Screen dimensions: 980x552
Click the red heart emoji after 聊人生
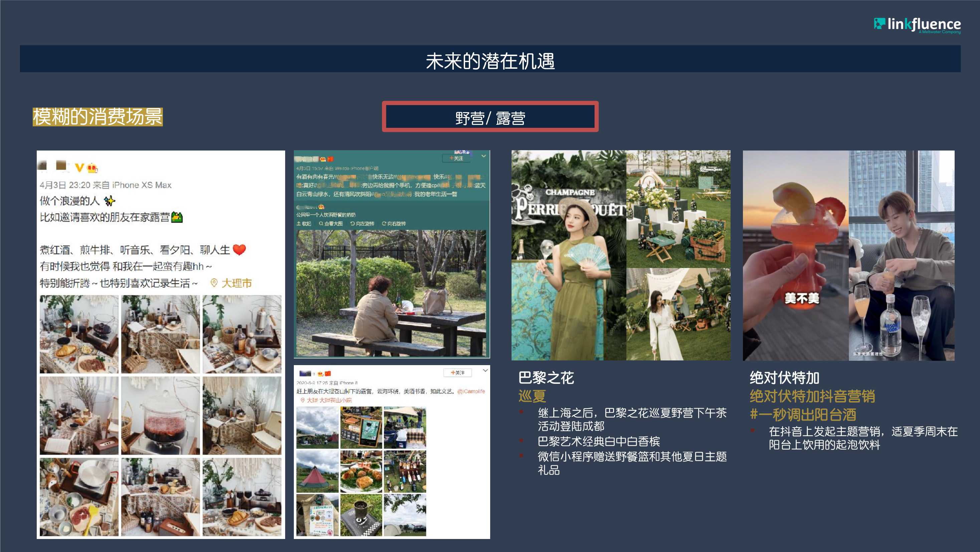[x=239, y=250]
